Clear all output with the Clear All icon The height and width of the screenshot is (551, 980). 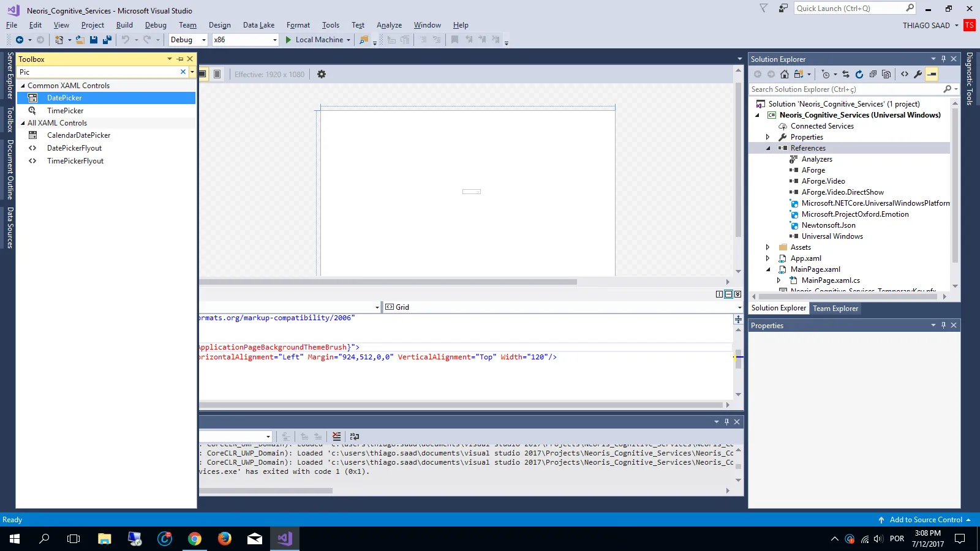(x=336, y=437)
